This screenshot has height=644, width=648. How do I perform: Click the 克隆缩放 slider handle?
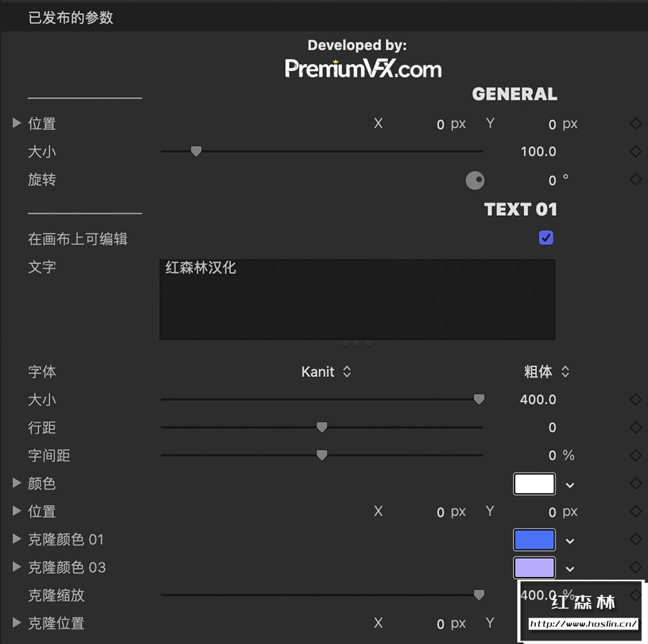[479, 594]
